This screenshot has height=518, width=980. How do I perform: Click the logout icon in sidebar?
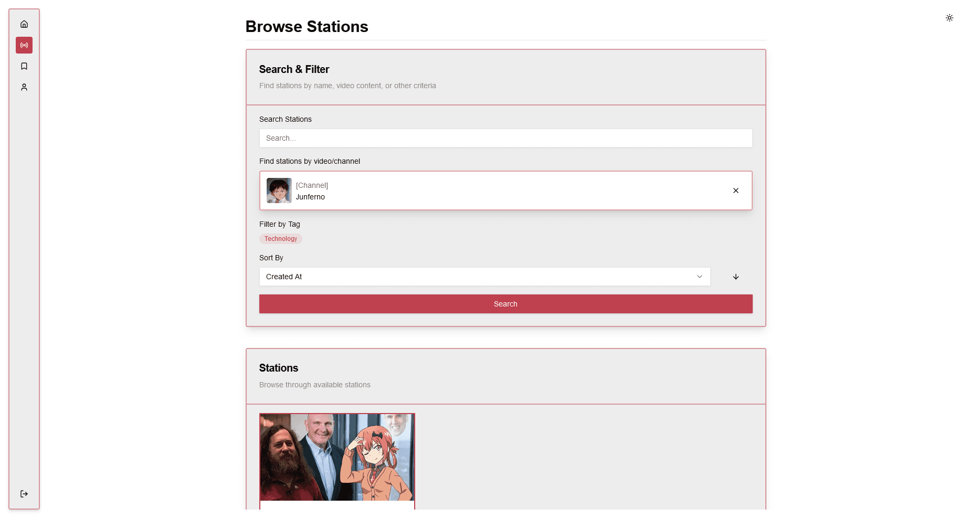24,494
